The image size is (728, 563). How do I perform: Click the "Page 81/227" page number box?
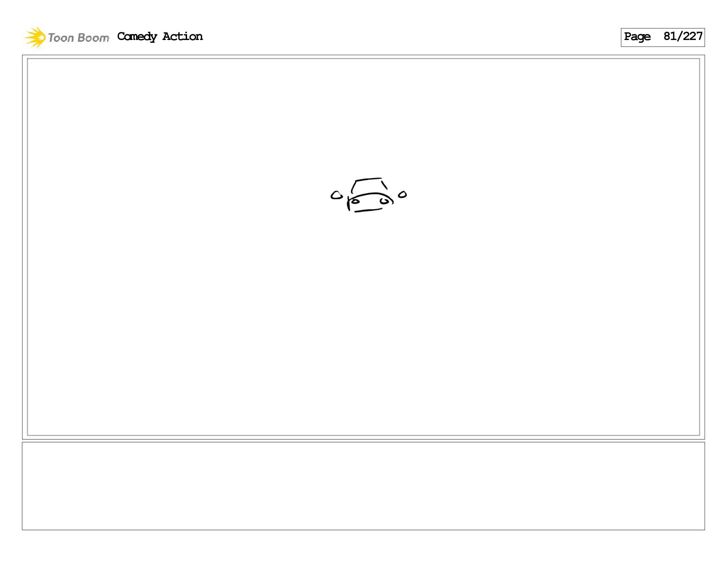click(x=662, y=37)
